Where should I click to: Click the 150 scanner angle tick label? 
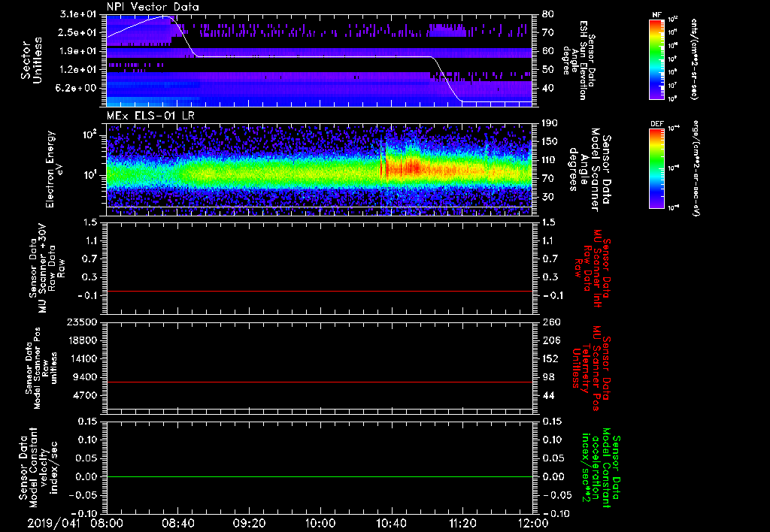click(550, 142)
